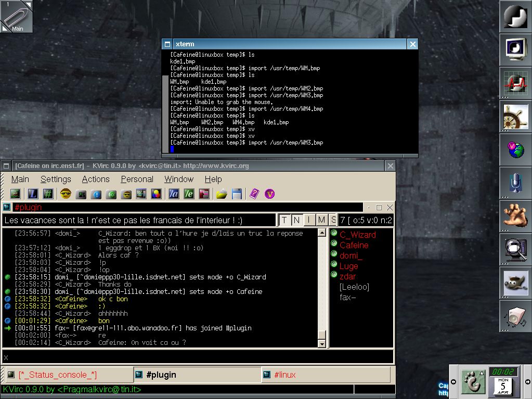The width and height of the screenshot is (532, 399).
Task: Click the panel right hide arrow
Action: point(528,382)
